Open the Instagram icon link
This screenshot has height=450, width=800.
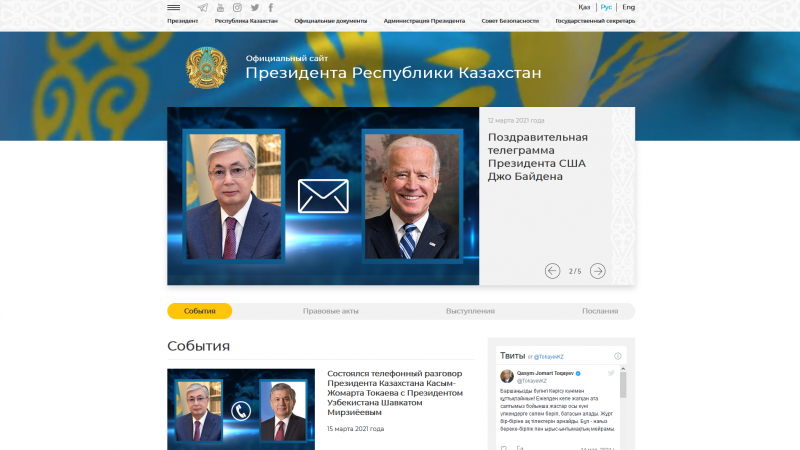[237, 7]
